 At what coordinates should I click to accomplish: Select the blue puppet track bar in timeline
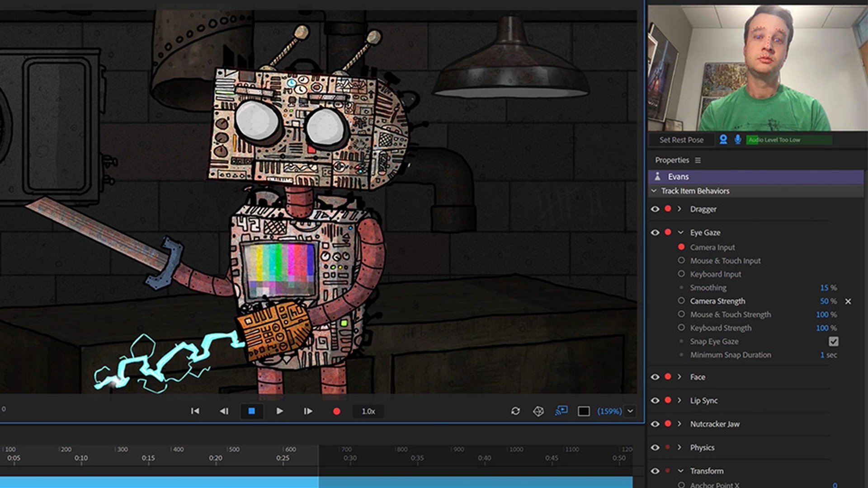[316, 483]
